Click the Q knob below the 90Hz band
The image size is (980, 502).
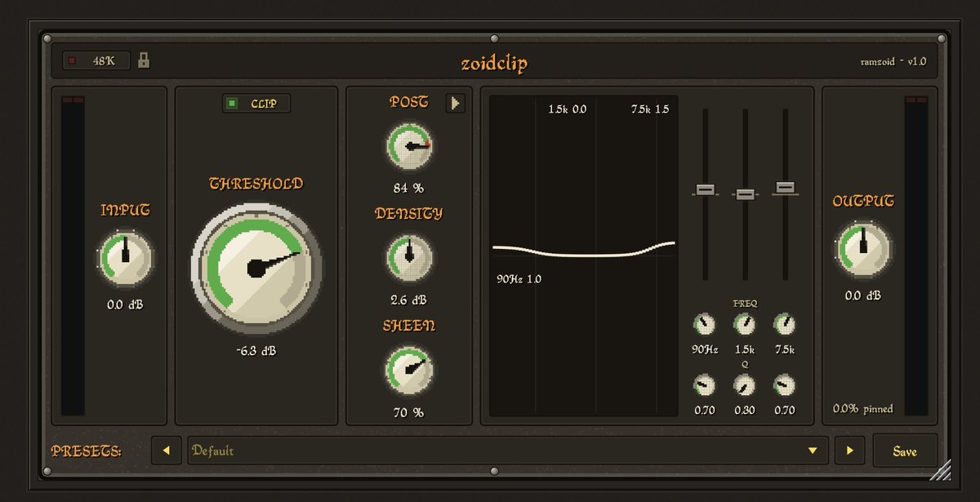coord(705,385)
